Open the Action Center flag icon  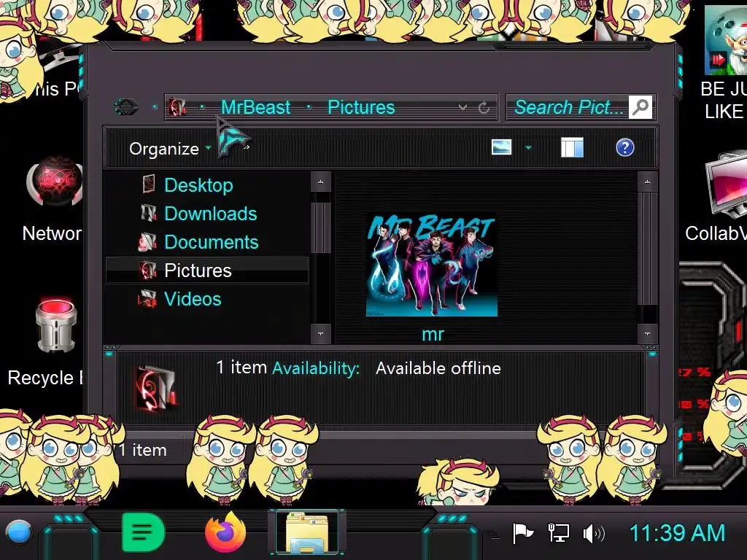pos(522,533)
